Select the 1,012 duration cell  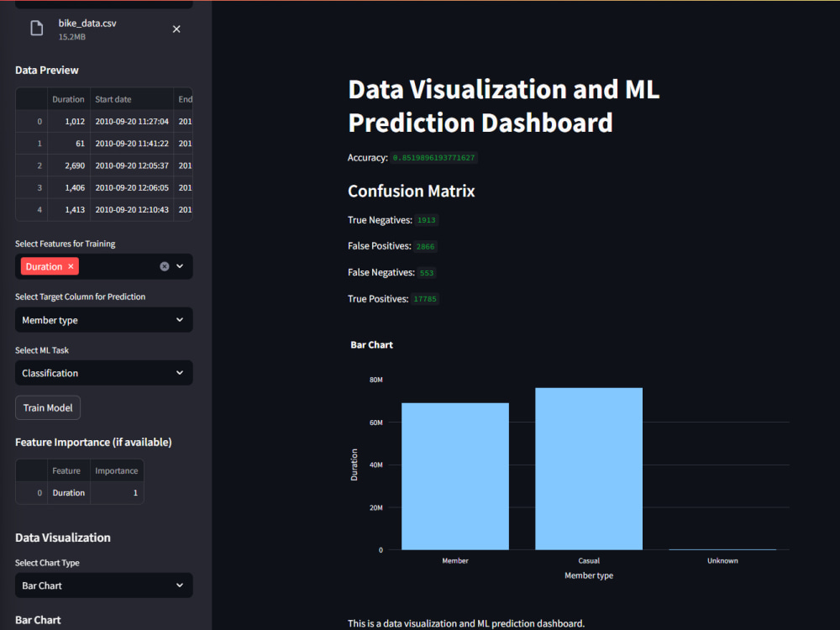point(69,122)
